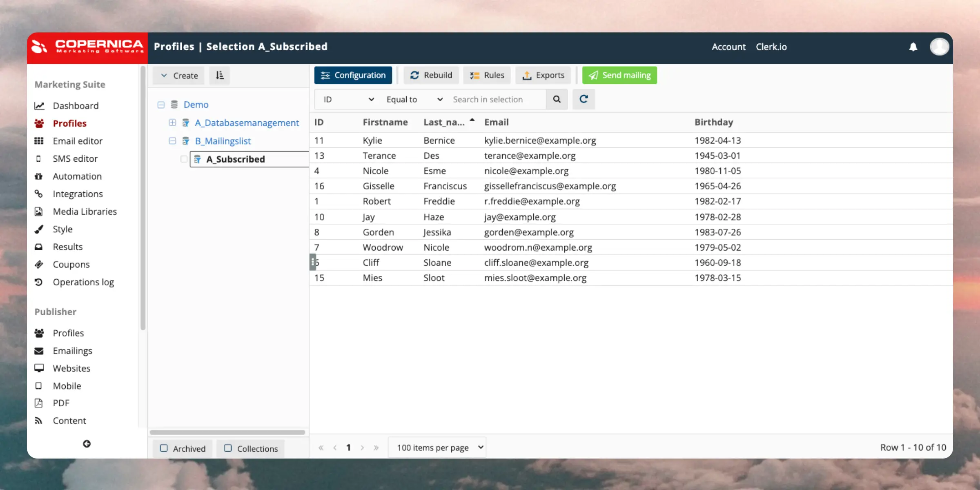
Task: Open the items per page dropdown
Action: coord(437,448)
